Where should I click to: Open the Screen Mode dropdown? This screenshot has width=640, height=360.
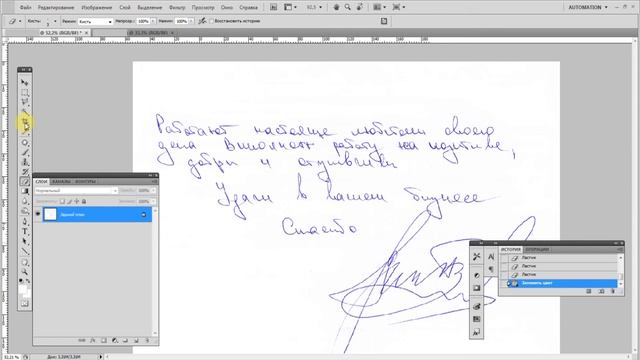coord(399,7)
